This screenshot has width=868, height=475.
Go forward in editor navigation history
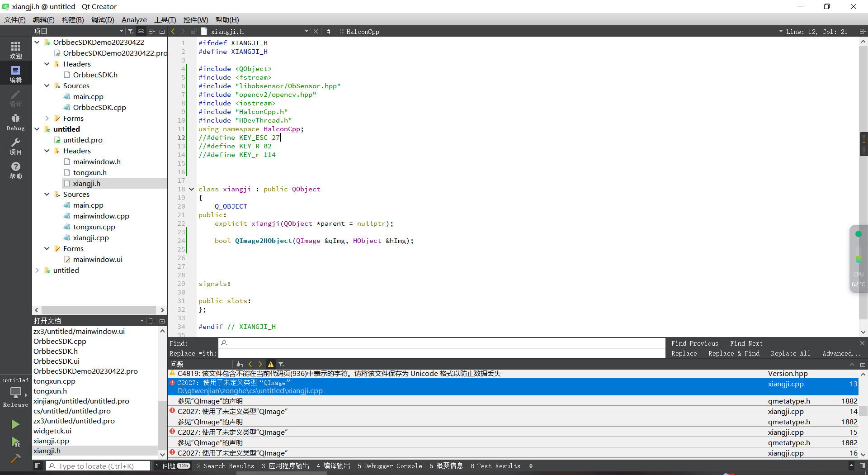tap(183, 31)
